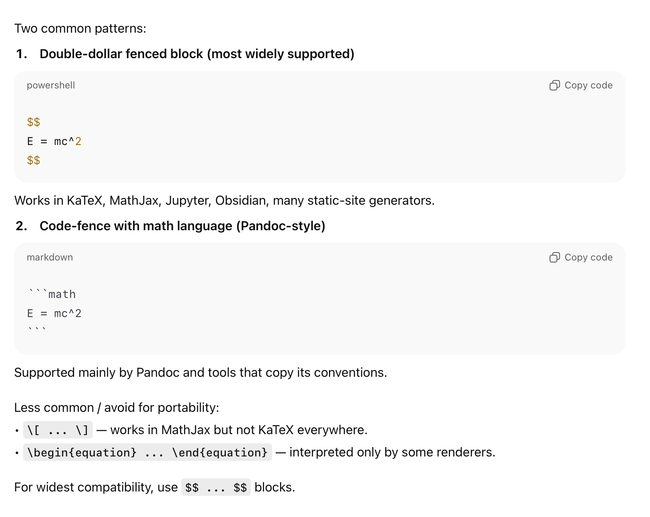Click the inline $$ ... $$ code at the bottom
The height and width of the screenshot is (517, 650).
pos(215,488)
